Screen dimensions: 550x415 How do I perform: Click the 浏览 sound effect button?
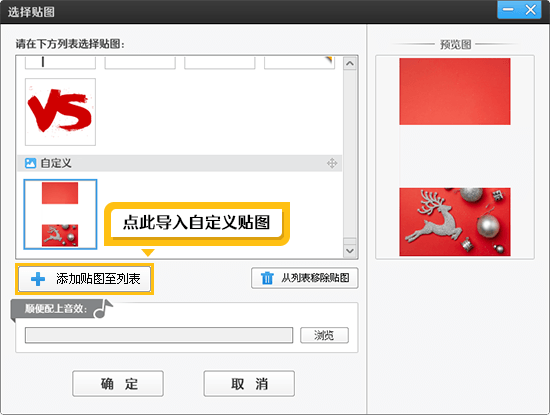coord(324,335)
